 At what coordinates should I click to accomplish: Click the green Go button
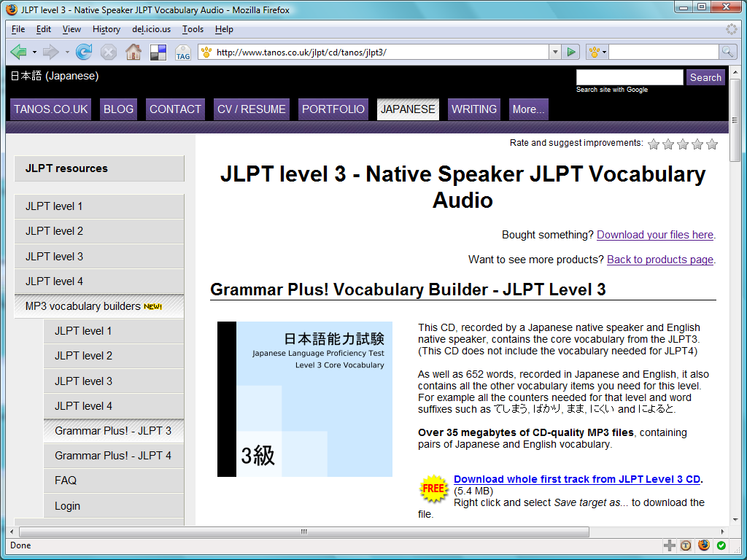(570, 52)
